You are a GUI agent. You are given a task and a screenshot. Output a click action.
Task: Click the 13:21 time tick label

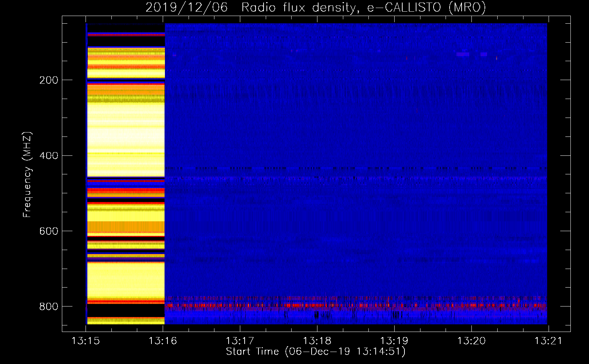pos(548,341)
